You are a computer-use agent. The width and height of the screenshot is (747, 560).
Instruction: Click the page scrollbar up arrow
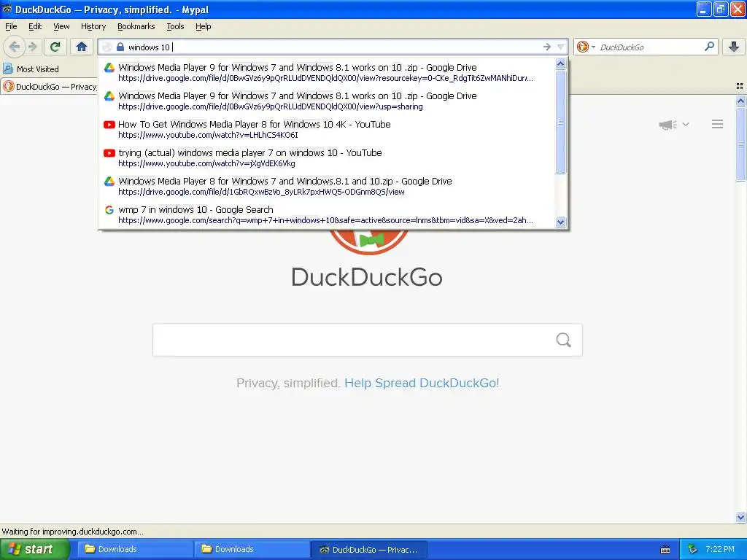[x=740, y=101]
